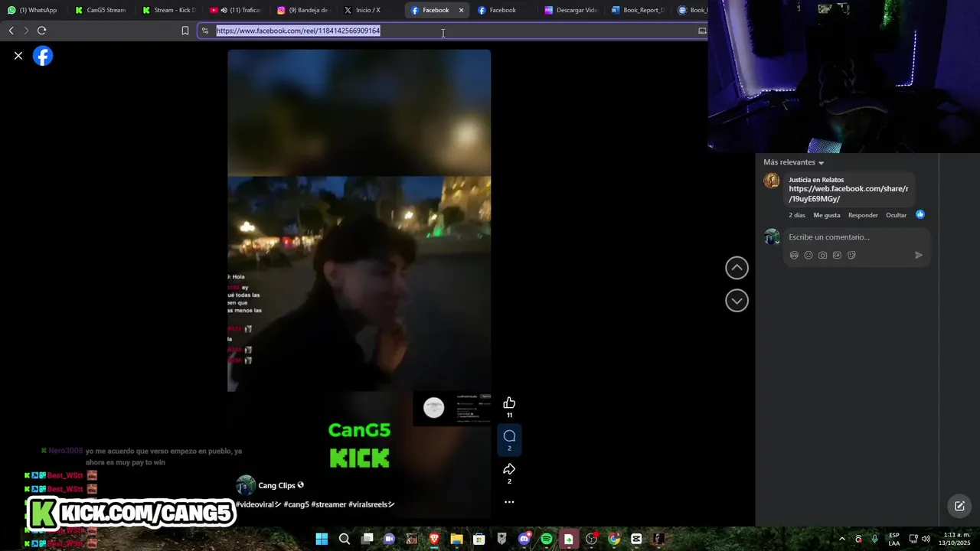Switch commenting profile via avatar dropdown
Screen dimensions: 980x551
click(x=772, y=237)
